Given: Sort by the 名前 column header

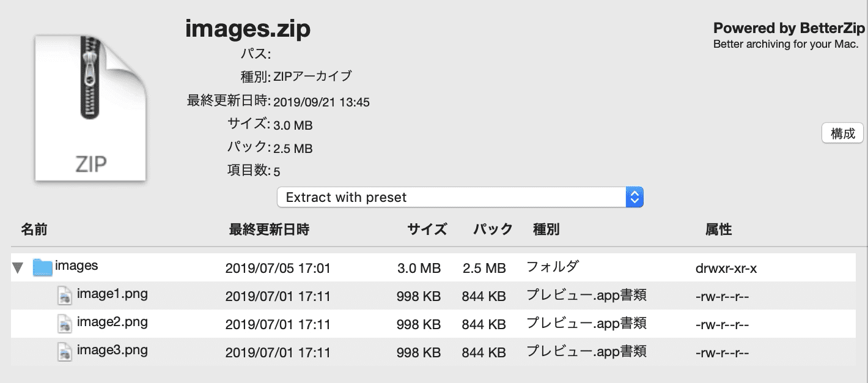Looking at the screenshot, I should [34, 229].
